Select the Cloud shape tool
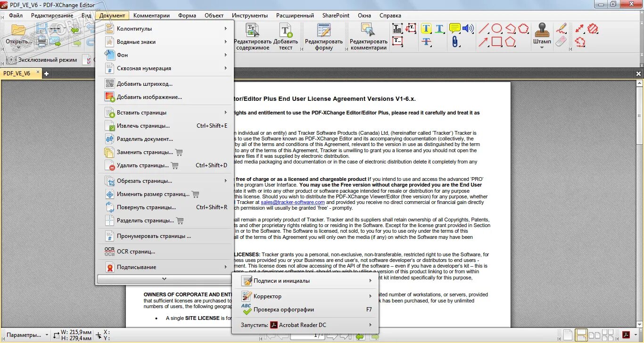 [523, 29]
